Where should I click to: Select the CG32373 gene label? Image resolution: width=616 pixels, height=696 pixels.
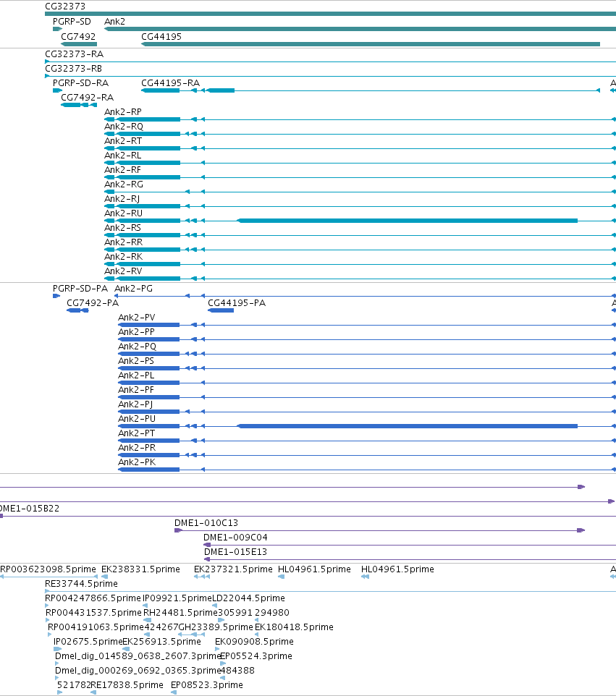pyautogui.click(x=65, y=7)
